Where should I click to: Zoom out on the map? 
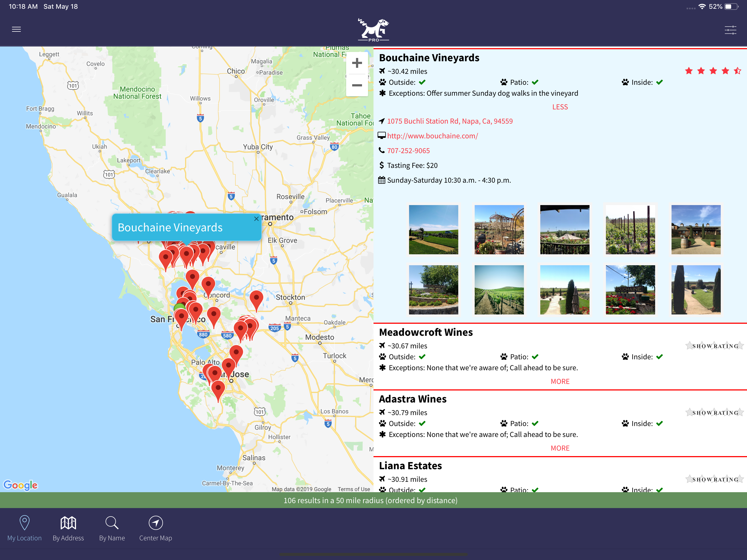tap(357, 85)
